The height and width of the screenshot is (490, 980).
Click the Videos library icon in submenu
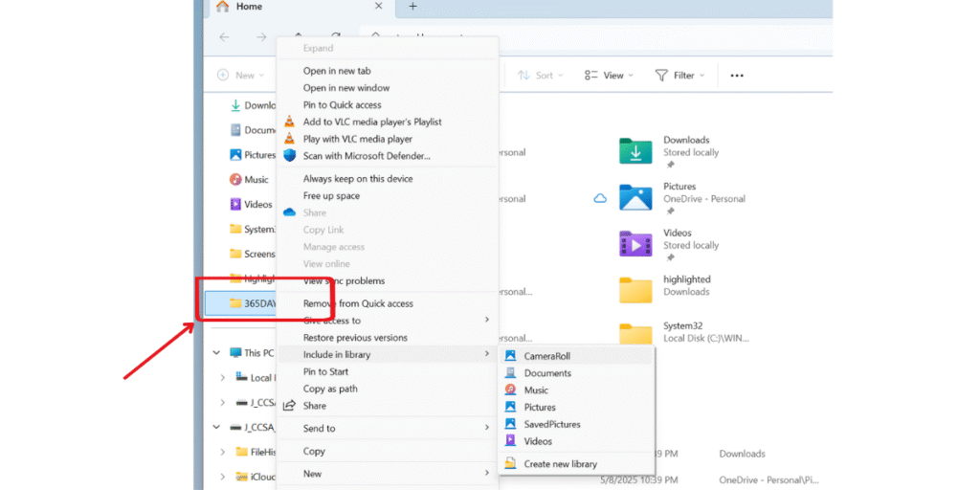point(511,441)
